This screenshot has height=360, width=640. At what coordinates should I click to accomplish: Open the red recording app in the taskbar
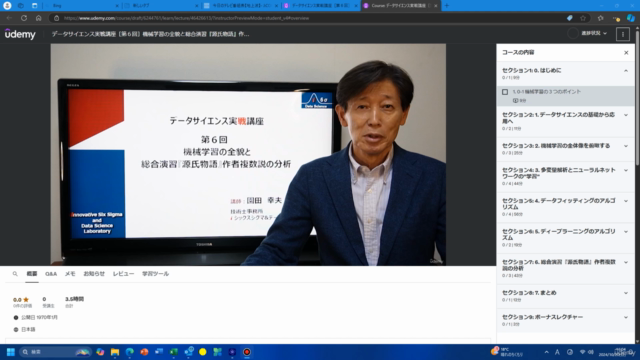(247, 352)
